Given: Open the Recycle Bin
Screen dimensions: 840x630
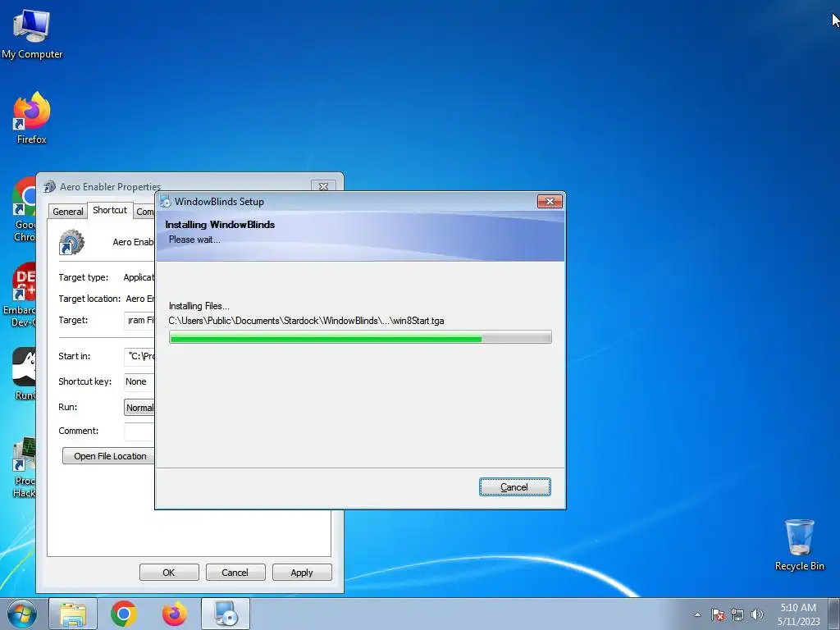Looking at the screenshot, I should pos(799,545).
